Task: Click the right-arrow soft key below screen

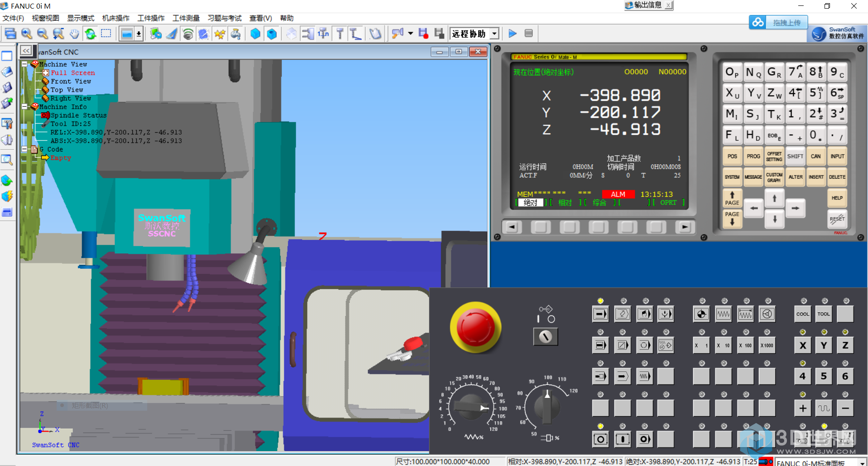Action: [x=685, y=227]
